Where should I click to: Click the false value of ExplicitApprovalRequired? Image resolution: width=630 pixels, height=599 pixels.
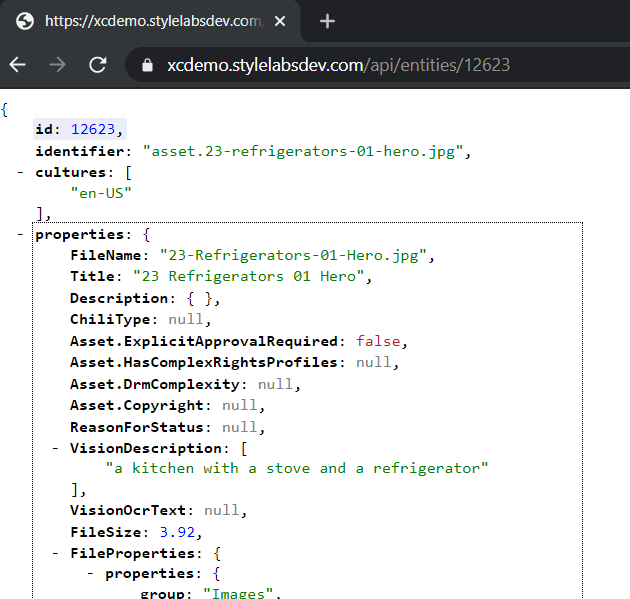pos(378,341)
